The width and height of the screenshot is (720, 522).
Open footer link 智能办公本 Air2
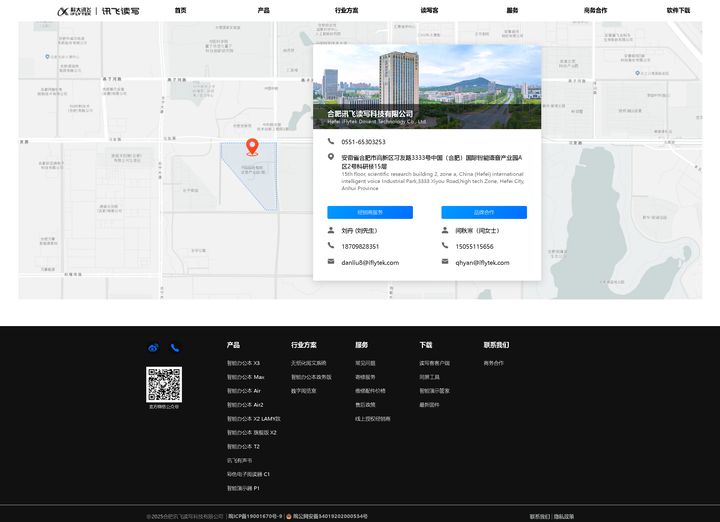[245, 404]
